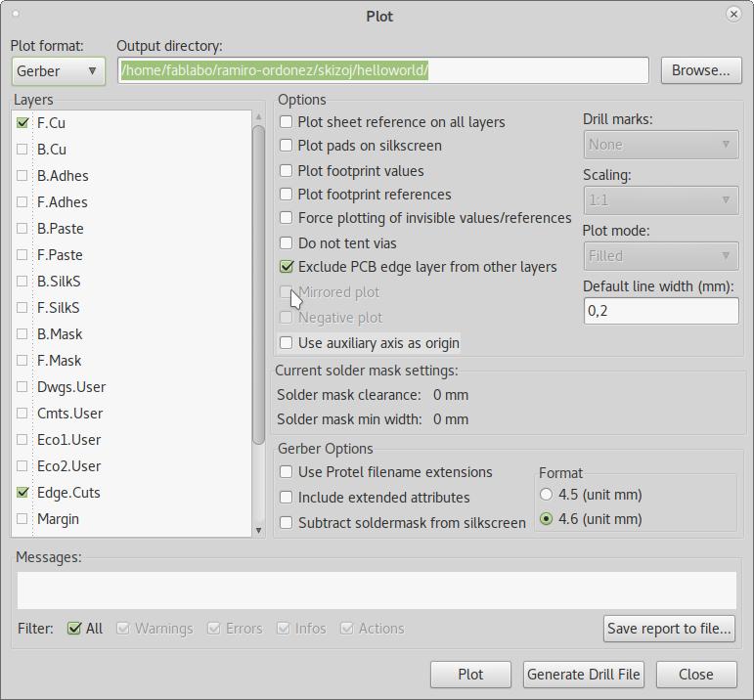
Task: Click the Close button
Action: point(696,675)
